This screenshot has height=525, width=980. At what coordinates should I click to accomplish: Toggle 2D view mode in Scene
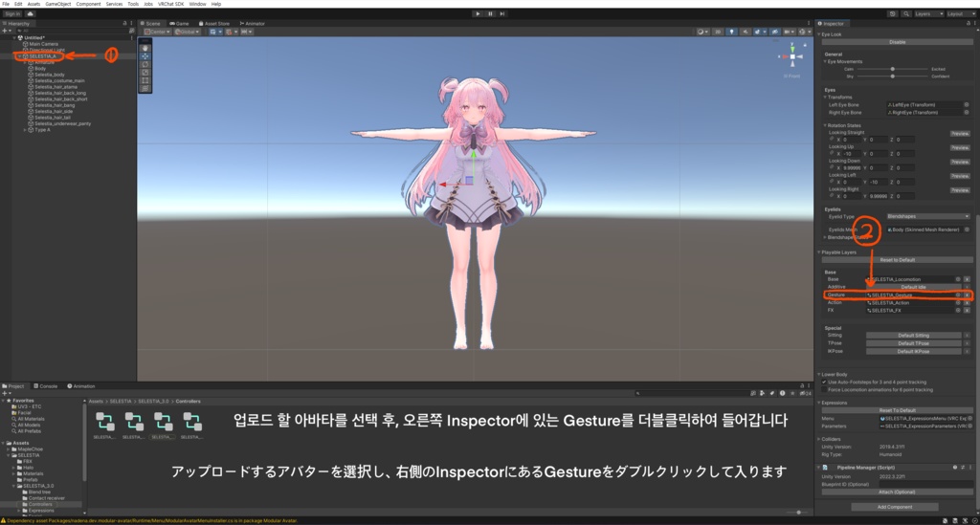[718, 32]
